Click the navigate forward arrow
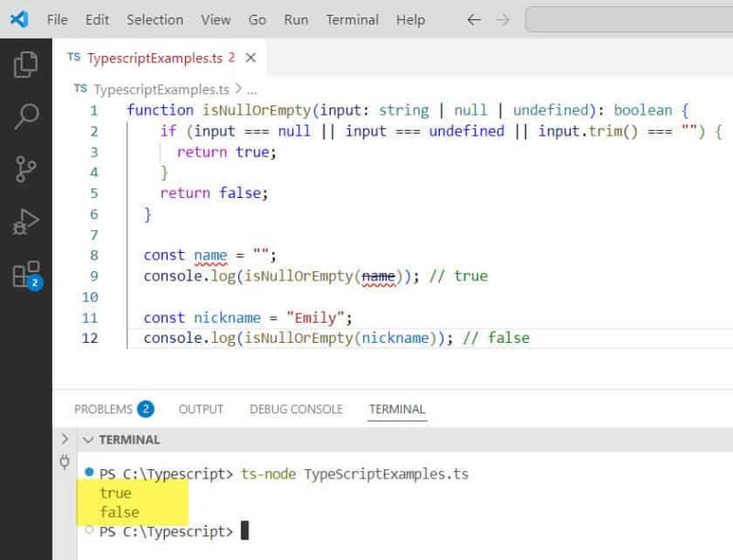 500,17
